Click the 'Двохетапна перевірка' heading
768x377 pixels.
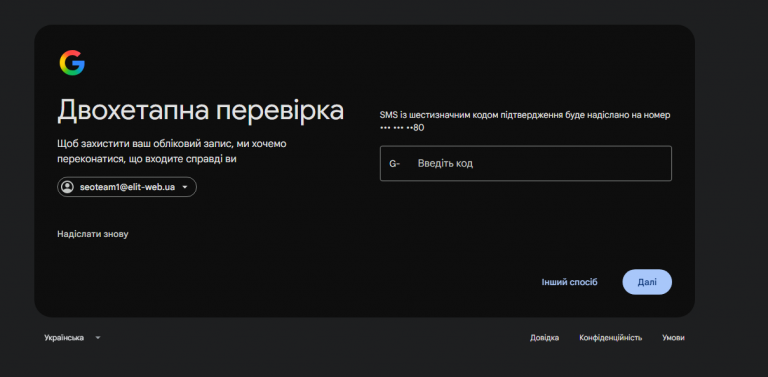click(200, 111)
